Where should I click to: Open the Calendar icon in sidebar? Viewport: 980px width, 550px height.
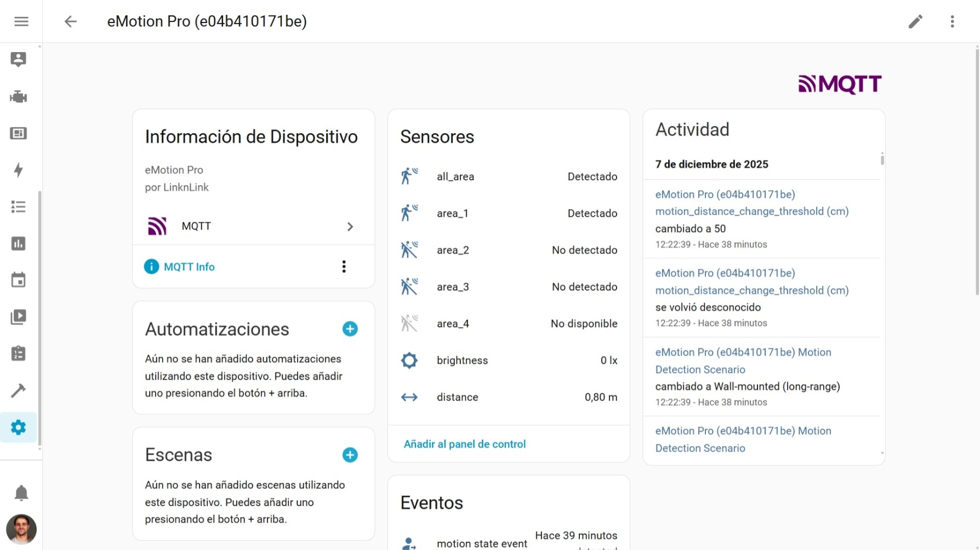[18, 280]
